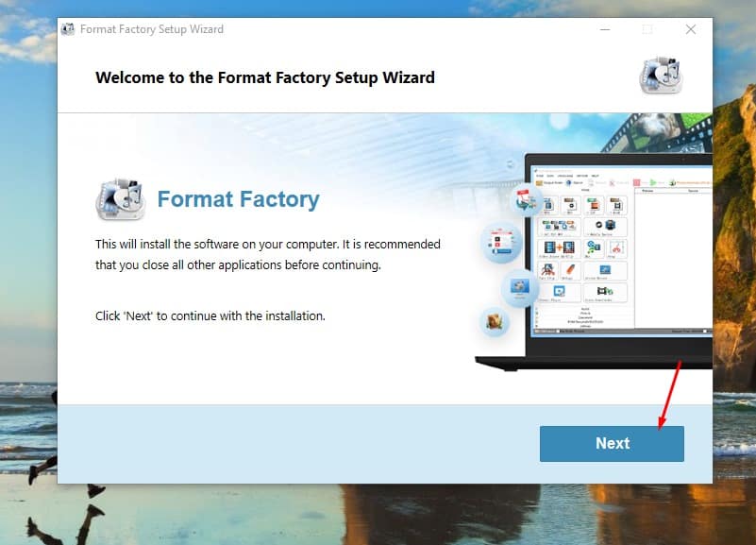Viewport: 756px width, 545px height.
Task: Click the "Click 'Next' to continue" instruction text
Action: click(210, 315)
